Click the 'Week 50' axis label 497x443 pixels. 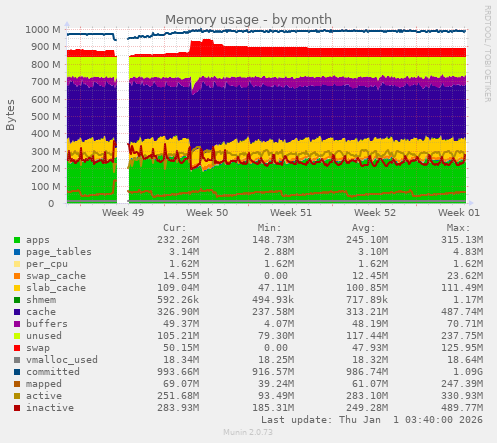tap(207, 213)
